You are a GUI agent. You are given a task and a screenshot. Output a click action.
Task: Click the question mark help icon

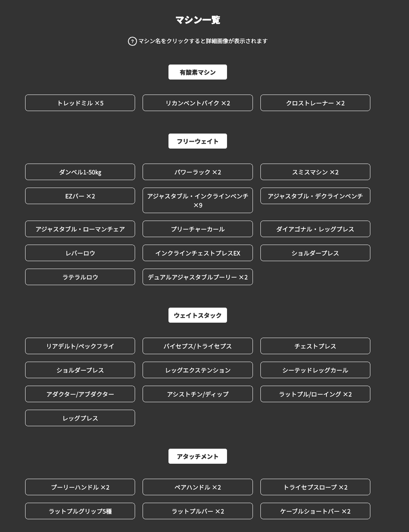point(132,41)
